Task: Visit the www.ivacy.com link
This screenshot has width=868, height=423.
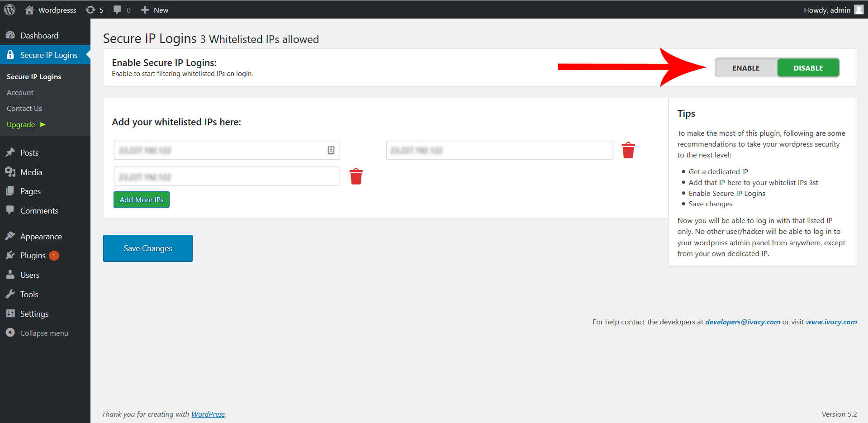Action: (x=831, y=322)
